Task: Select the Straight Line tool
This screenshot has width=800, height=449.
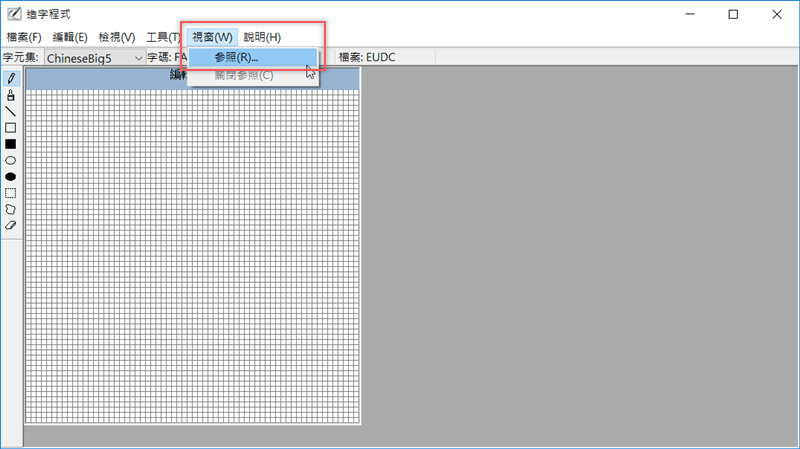Action: [11, 111]
